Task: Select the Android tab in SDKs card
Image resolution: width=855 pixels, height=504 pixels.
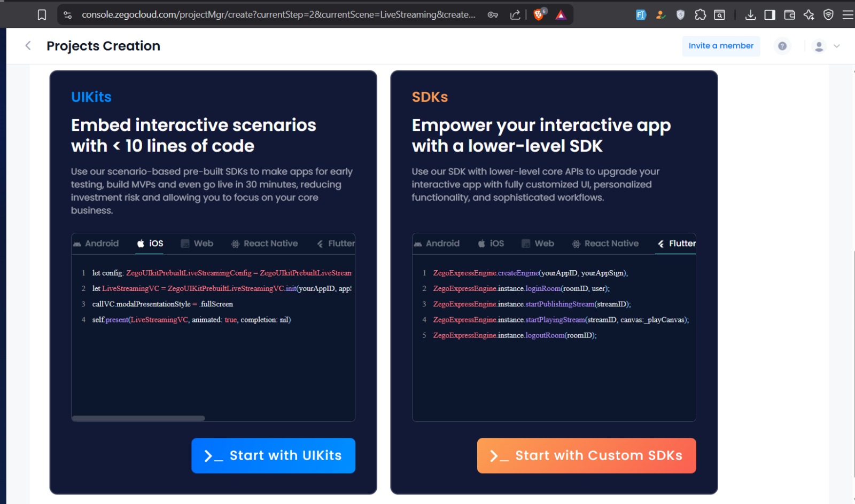Action: pos(437,243)
